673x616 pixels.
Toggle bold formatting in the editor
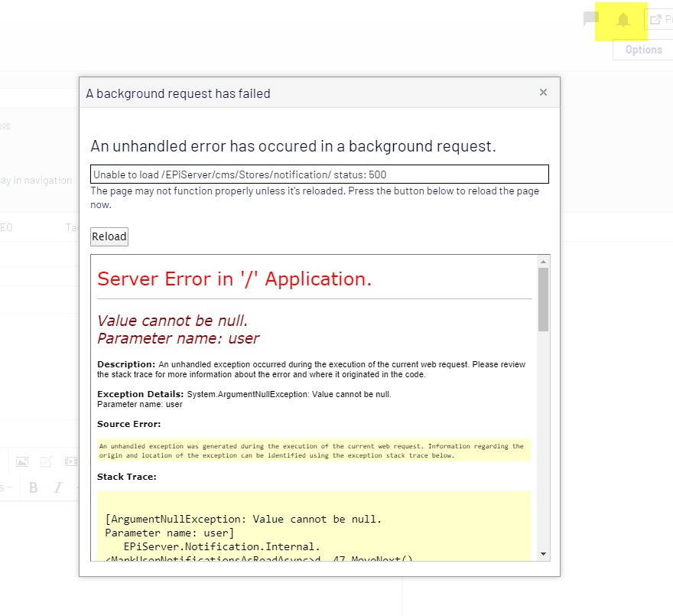click(33, 487)
